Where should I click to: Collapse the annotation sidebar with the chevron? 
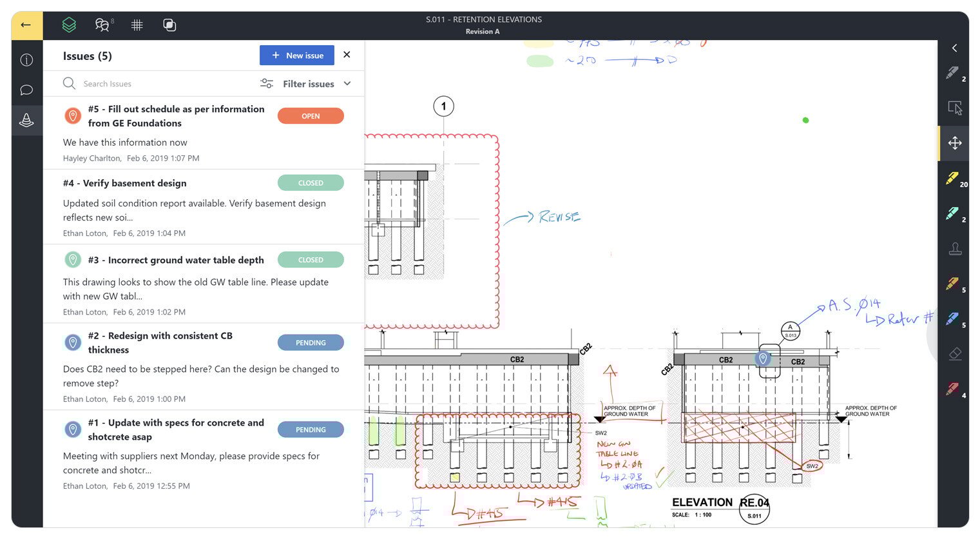click(954, 48)
